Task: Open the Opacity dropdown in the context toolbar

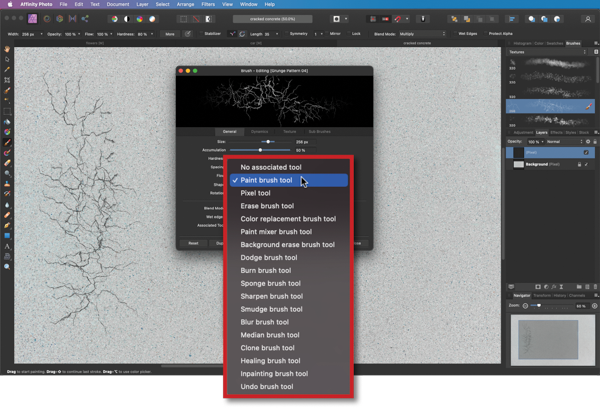Action: click(x=79, y=34)
